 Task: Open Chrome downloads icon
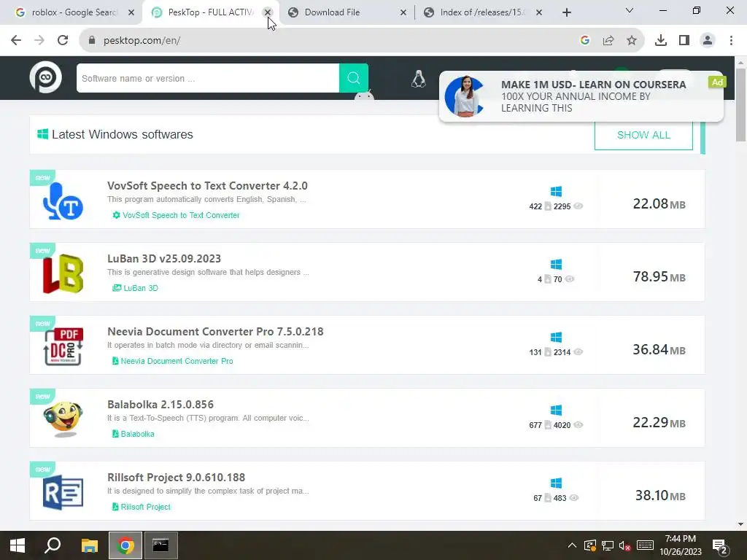point(661,41)
